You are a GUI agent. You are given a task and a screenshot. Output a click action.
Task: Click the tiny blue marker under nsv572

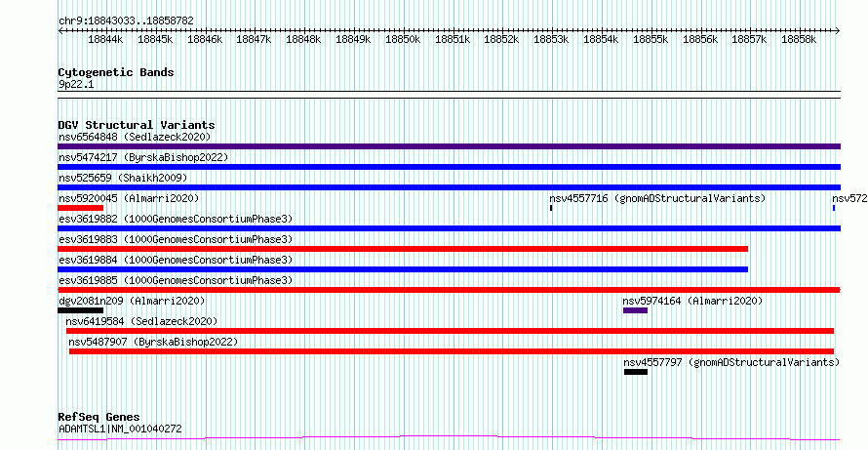[834, 208]
